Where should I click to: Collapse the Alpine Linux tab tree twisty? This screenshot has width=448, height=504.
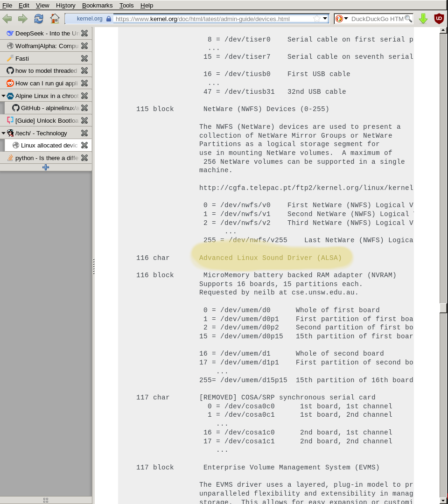(x=3, y=96)
